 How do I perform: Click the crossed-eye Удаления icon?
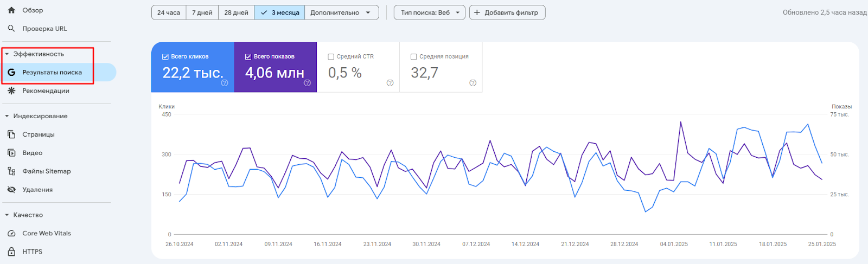[x=11, y=190]
